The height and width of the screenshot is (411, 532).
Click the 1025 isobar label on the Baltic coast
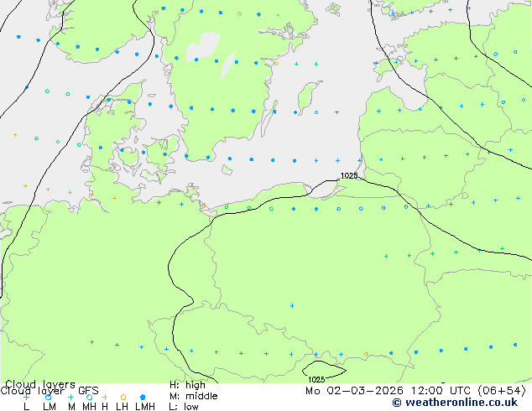(x=349, y=175)
